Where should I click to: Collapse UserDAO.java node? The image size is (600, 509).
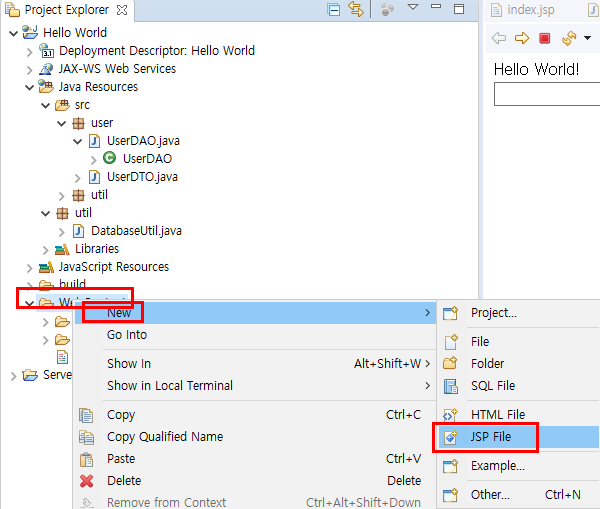(x=78, y=142)
